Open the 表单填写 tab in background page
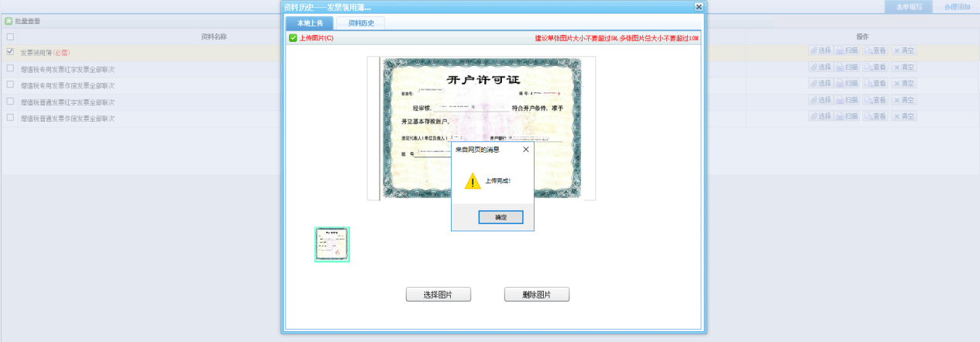This screenshot has width=980, height=342. (909, 6)
